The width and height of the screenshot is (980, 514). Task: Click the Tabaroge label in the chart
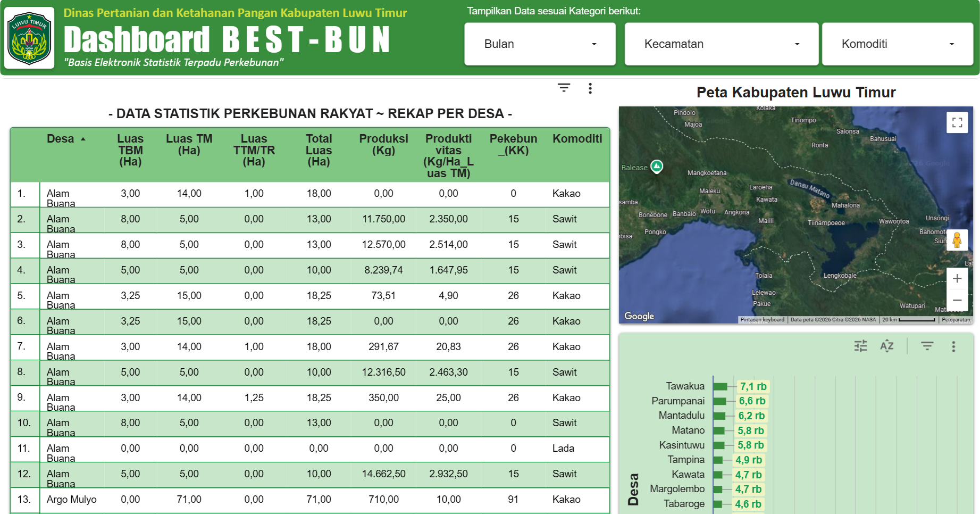[x=684, y=504]
